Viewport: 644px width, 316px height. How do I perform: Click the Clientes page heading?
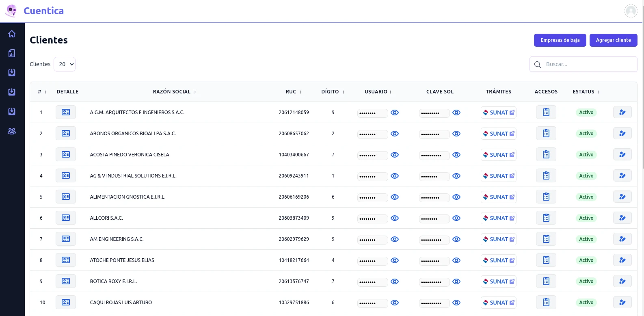click(x=49, y=40)
